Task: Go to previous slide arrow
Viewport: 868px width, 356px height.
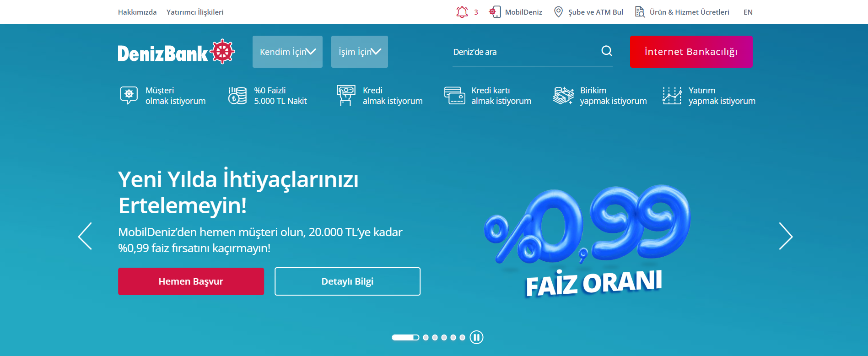Action: [85, 236]
